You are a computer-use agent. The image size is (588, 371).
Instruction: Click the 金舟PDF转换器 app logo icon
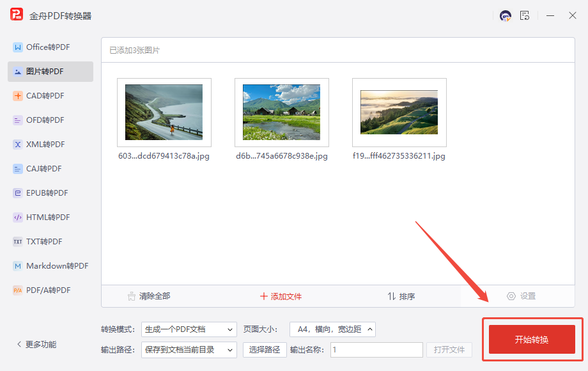(17, 15)
